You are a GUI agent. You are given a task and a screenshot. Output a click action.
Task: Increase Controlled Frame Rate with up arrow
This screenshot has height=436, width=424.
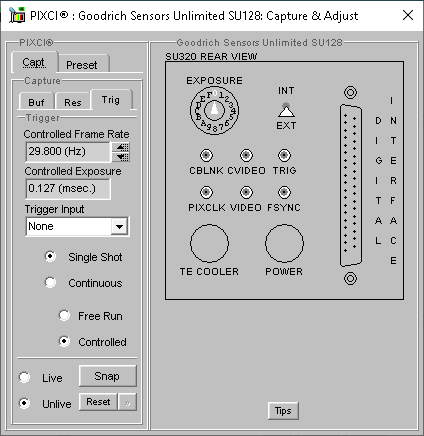click(x=121, y=147)
